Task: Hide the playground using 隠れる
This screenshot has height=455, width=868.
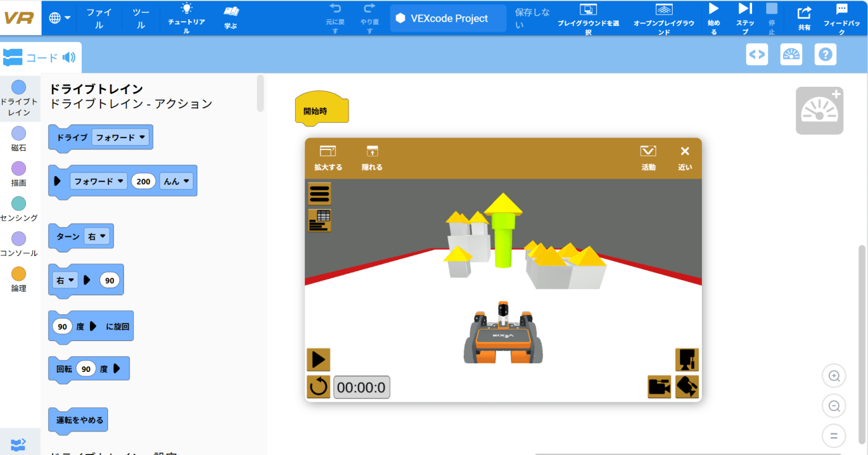Action: coord(371,156)
